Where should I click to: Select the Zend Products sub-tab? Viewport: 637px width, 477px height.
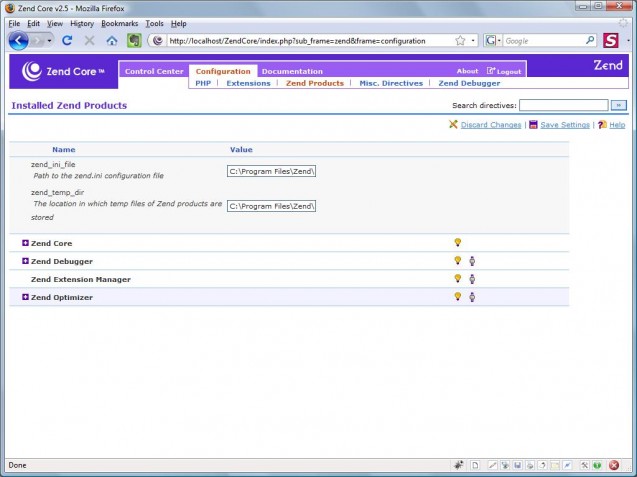[x=315, y=83]
